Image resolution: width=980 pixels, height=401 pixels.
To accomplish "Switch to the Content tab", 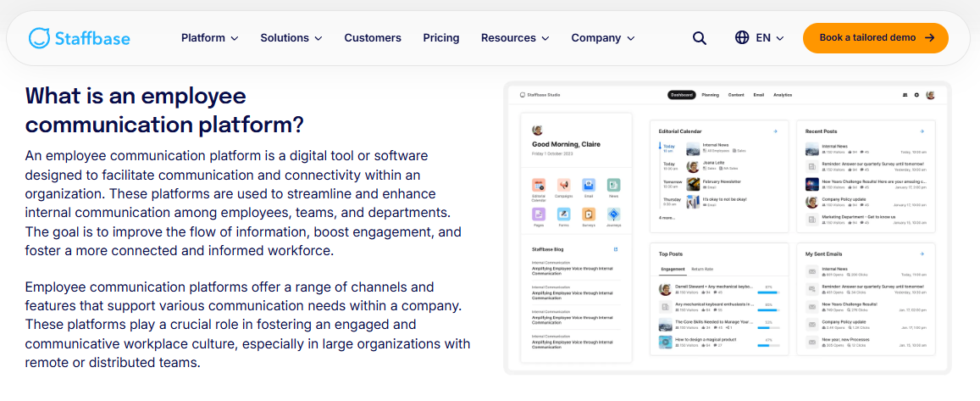I will coord(735,95).
